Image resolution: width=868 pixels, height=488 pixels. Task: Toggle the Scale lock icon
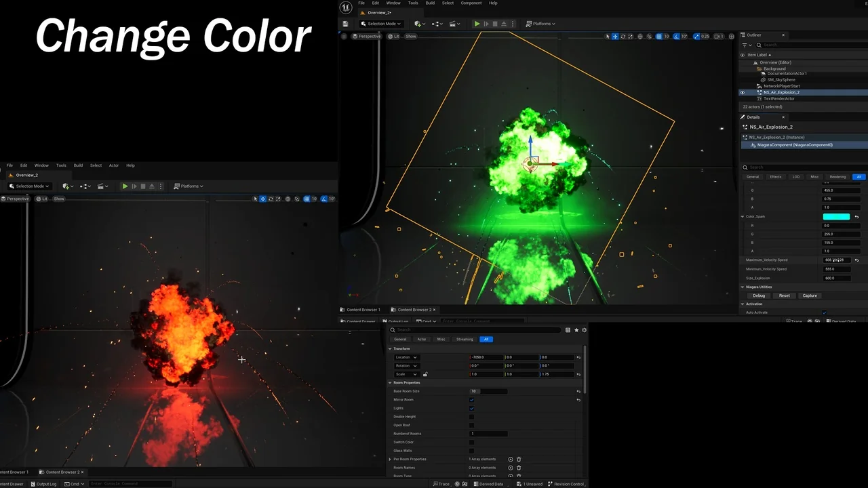coord(425,374)
